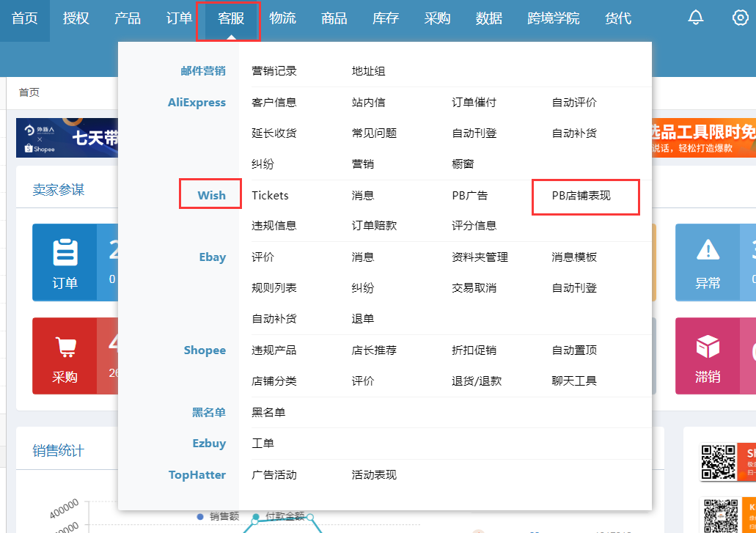Open the Shopee 七天 promotional banner
The width and height of the screenshot is (756, 533).
pos(67,138)
